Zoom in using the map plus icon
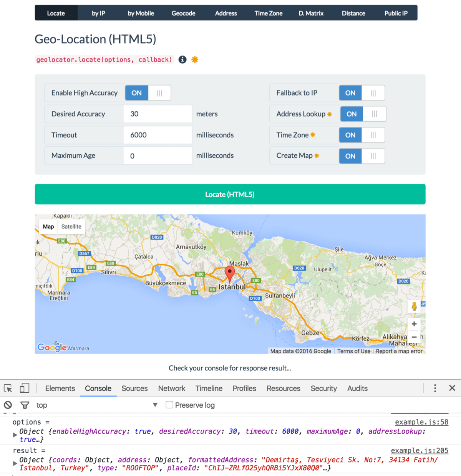Screen dimensions: 461x476 414,324
